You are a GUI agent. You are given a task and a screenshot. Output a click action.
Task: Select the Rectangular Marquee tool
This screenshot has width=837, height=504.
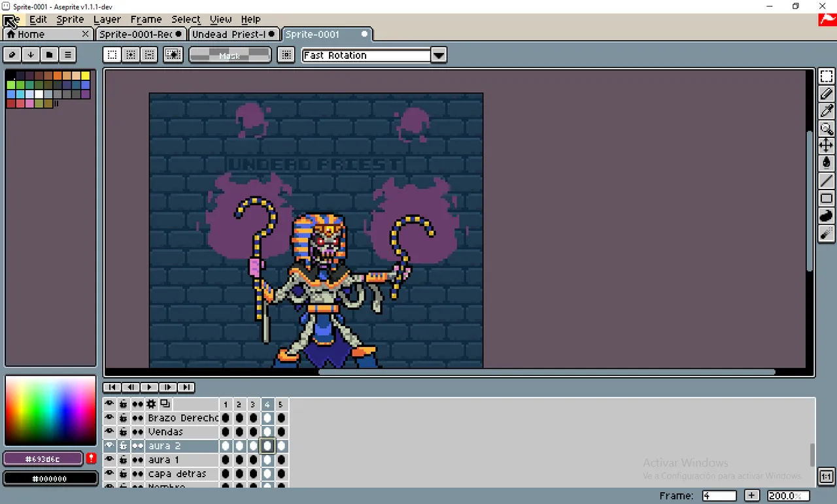click(x=827, y=76)
